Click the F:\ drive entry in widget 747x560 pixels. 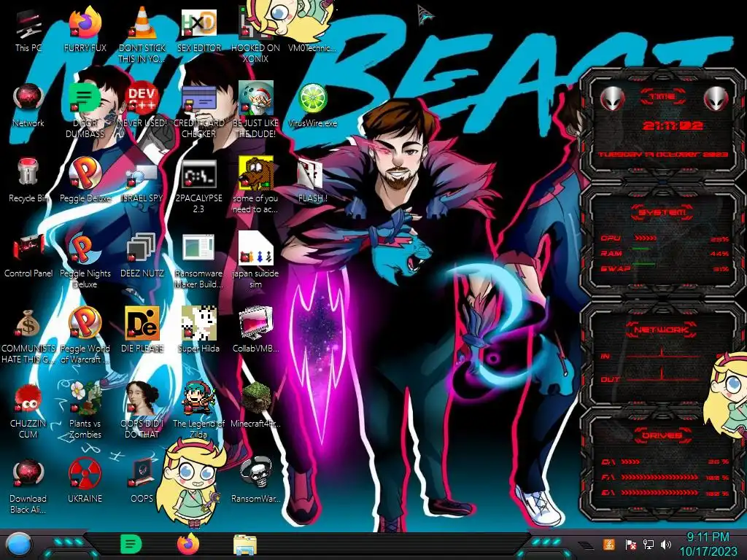(x=665, y=477)
